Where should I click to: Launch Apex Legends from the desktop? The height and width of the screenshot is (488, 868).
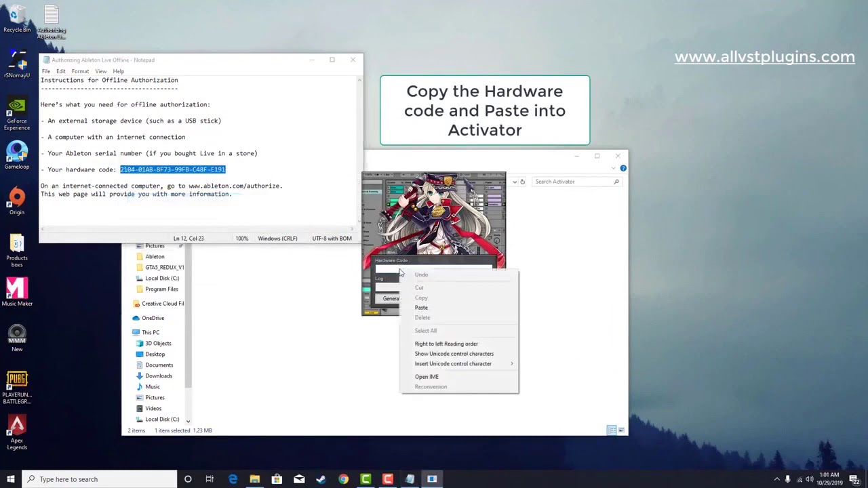pos(17,433)
